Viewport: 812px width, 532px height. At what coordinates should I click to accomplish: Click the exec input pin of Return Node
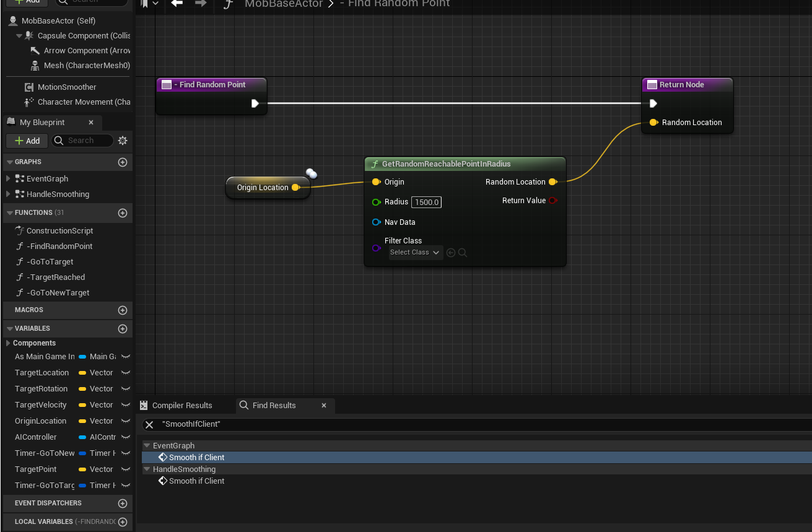pyautogui.click(x=653, y=103)
